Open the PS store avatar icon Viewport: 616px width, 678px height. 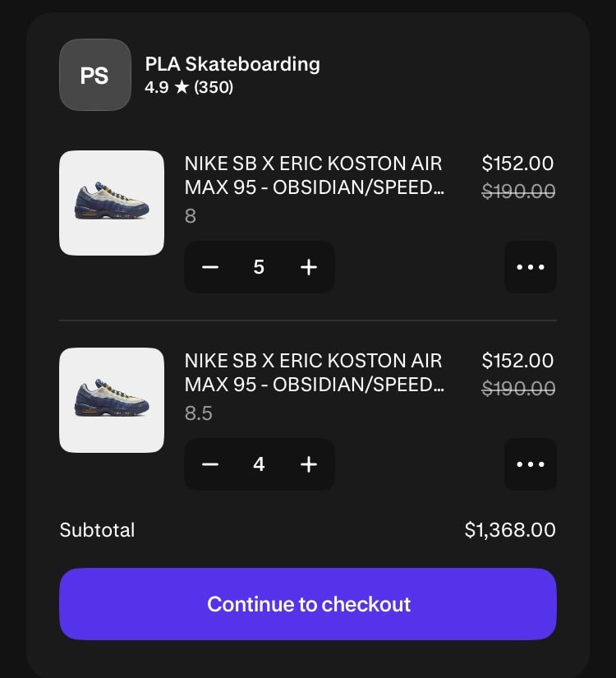94,75
